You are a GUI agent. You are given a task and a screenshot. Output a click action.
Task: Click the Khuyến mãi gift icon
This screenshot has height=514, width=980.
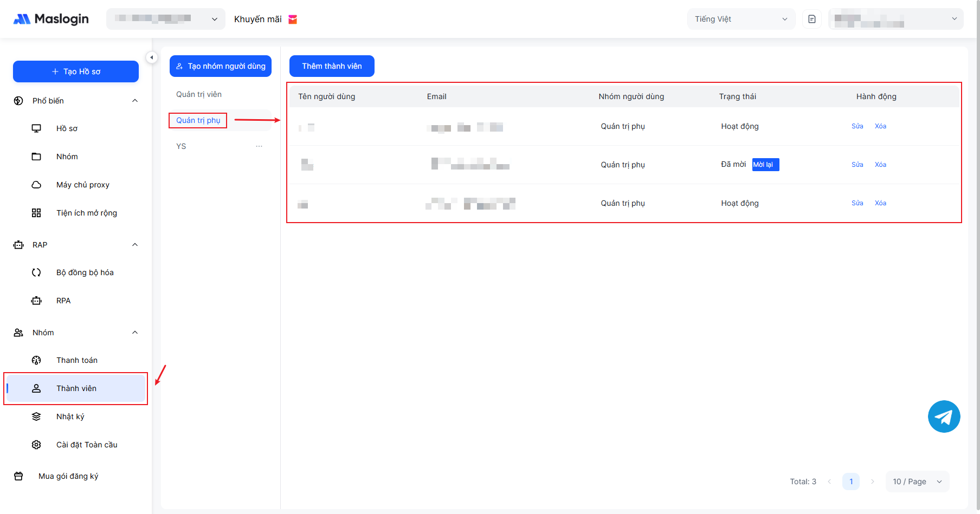[x=293, y=19]
